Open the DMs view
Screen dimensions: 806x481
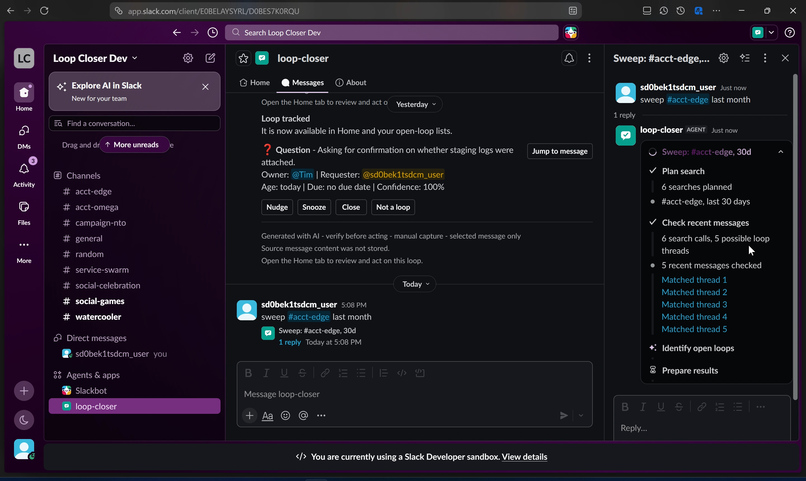(24, 136)
